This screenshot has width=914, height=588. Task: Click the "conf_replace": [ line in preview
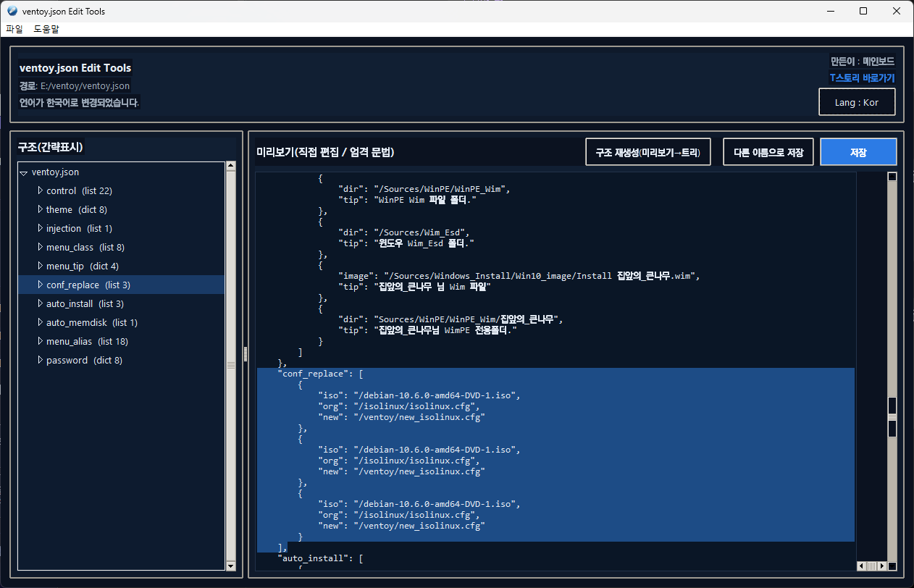tap(321, 374)
